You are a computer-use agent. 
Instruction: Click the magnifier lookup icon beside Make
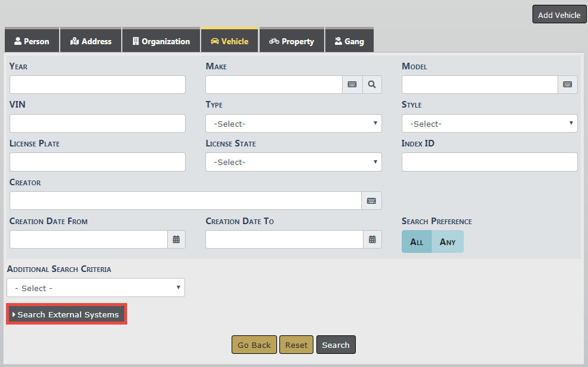coord(372,85)
